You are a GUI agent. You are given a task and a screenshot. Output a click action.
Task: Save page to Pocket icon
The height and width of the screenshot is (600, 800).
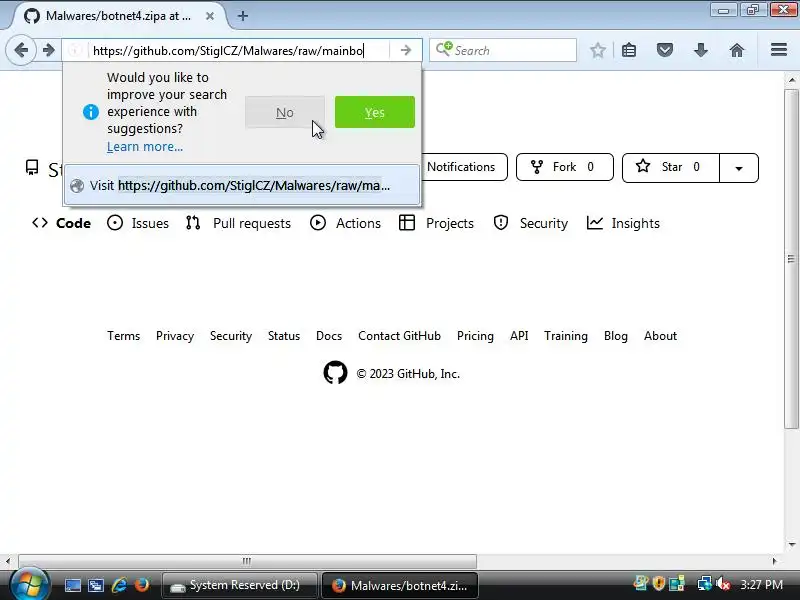tap(664, 50)
